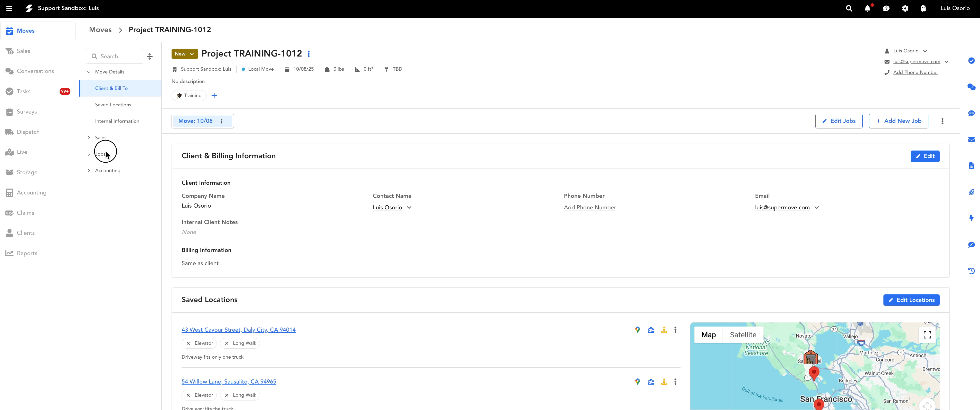Open the New status dropdown

pyautogui.click(x=184, y=54)
